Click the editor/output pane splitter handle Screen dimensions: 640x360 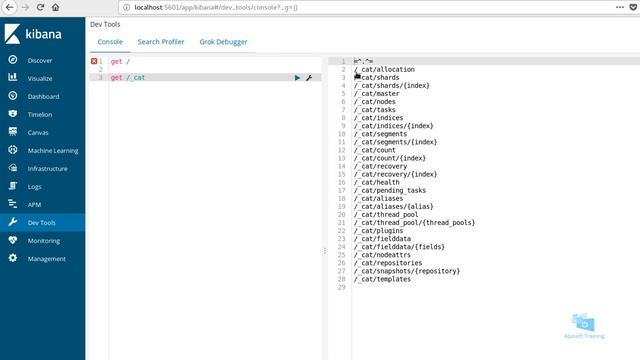pos(325,251)
